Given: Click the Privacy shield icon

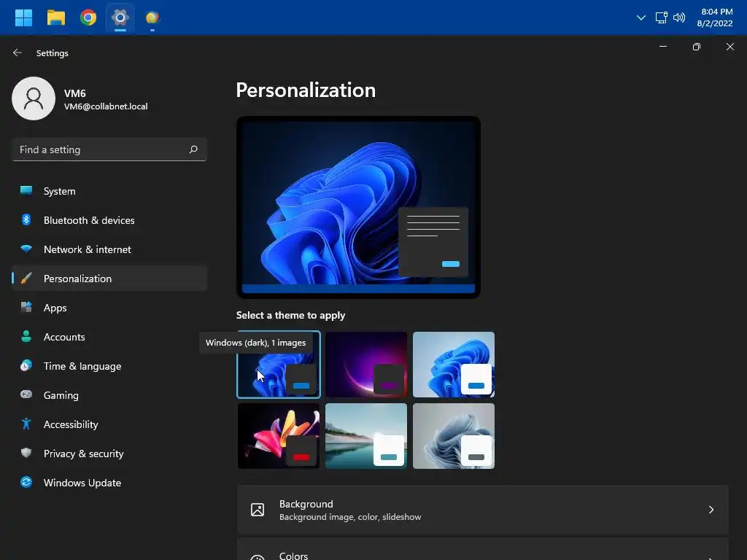Looking at the screenshot, I should click(x=26, y=453).
